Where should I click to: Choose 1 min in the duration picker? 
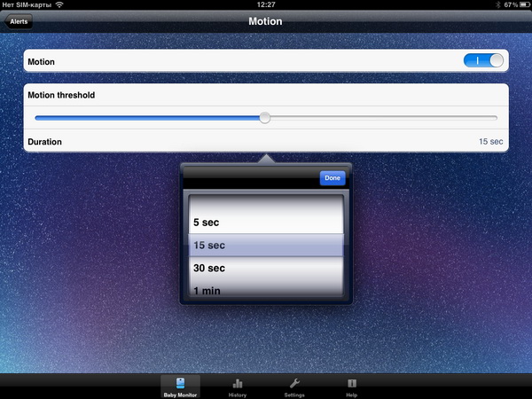[x=207, y=289]
